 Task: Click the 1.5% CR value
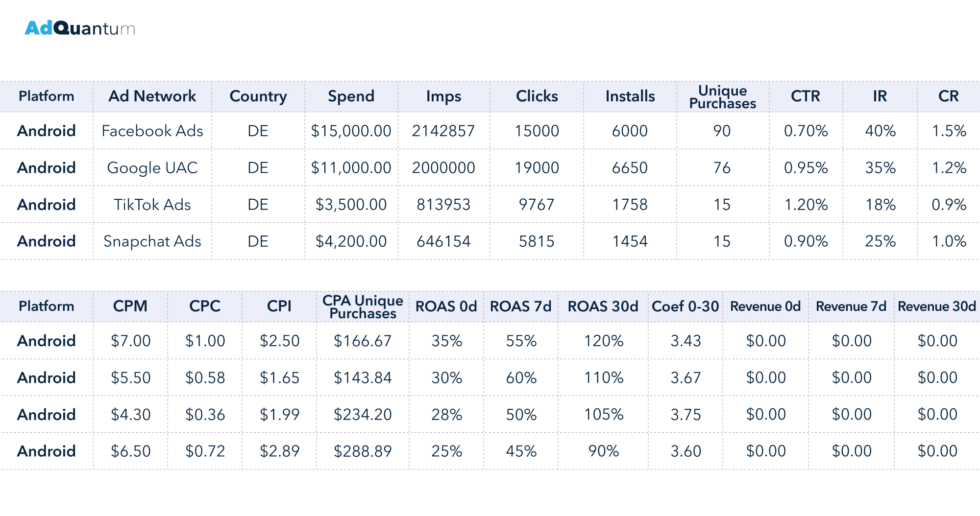pos(949,131)
